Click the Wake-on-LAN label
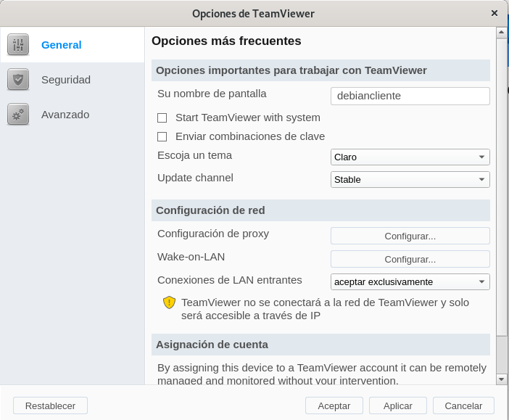This screenshot has width=509, height=420. [191, 257]
